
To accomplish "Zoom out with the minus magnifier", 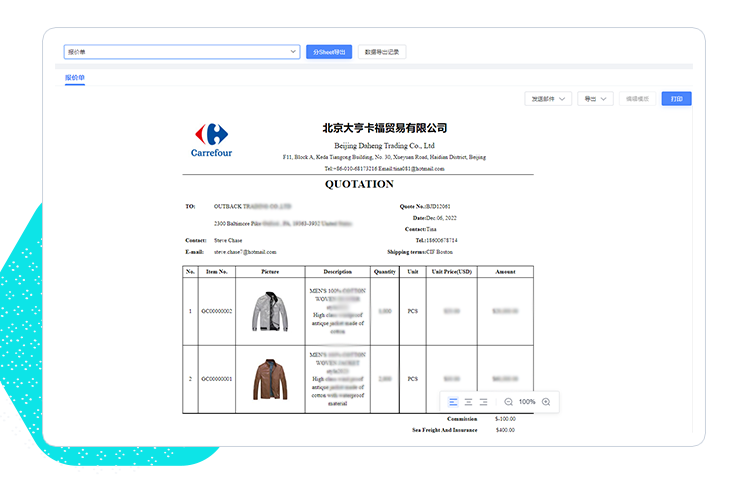I will click(508, 401).
